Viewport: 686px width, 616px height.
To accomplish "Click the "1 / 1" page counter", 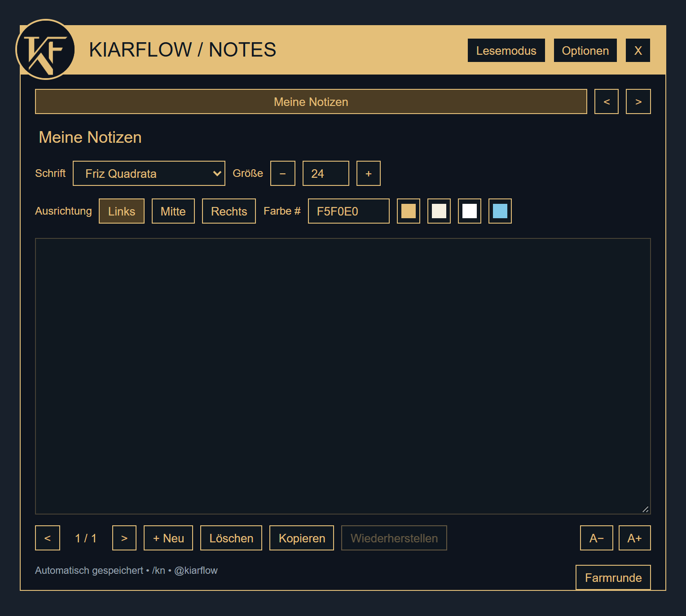I will point(86,538).
